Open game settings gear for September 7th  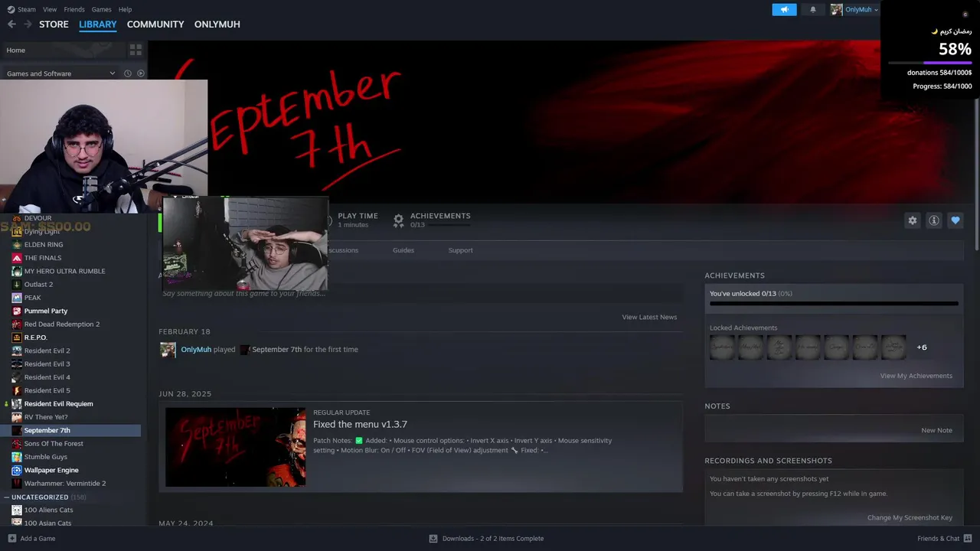point(912,220)
